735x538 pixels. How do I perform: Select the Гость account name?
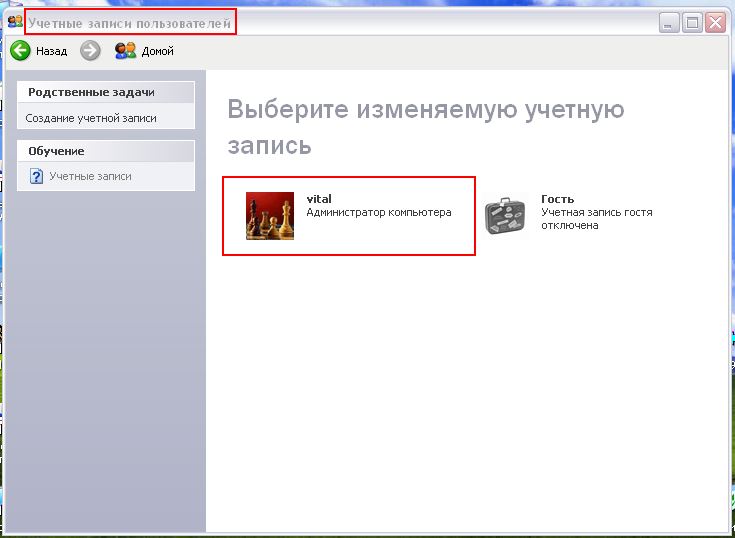tap(557, 199)
